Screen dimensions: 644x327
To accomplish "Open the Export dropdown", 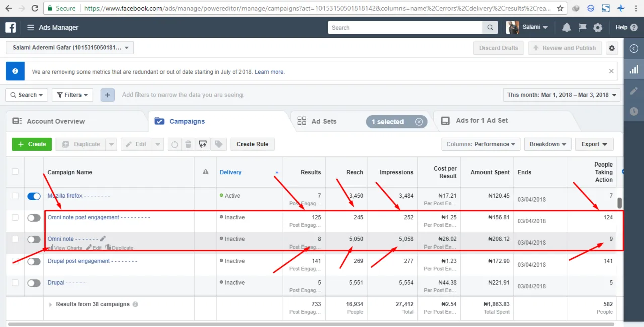I will 594,144.
